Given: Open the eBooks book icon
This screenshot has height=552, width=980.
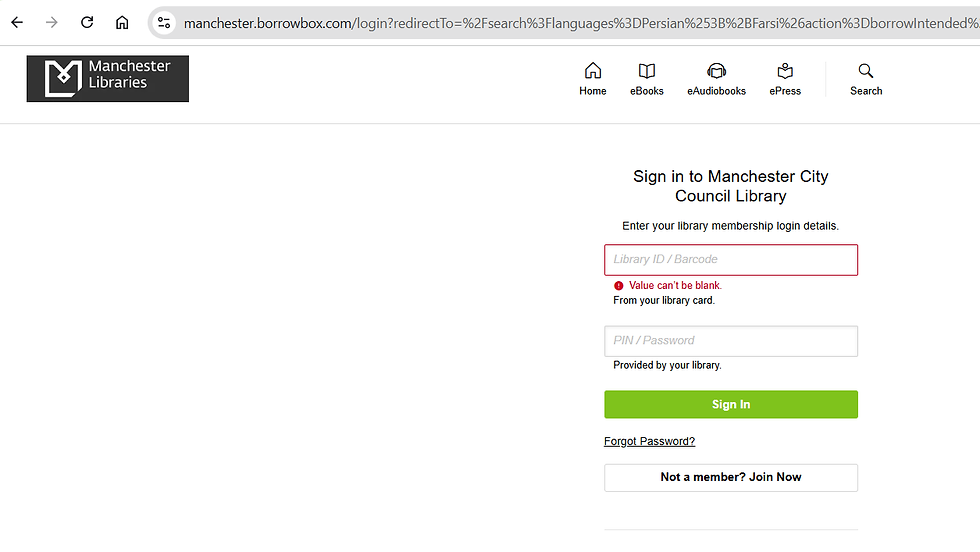Looking at the screenshot, I should [x=646, y=71].
